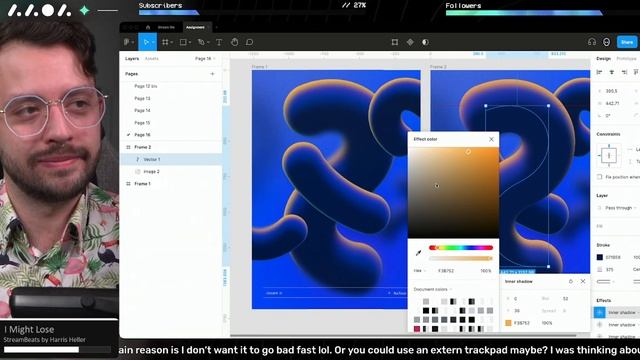Select the Text tool
Screen dimensions: 640x360
219,42
